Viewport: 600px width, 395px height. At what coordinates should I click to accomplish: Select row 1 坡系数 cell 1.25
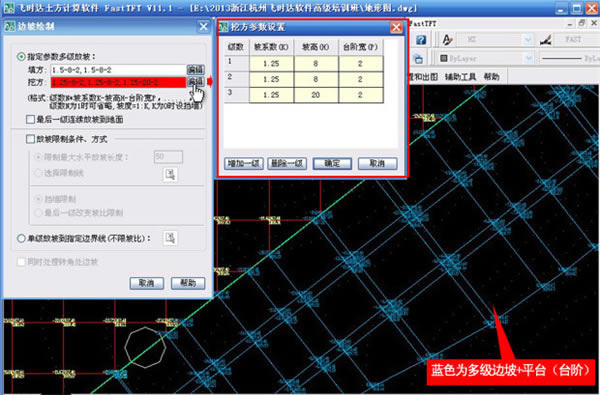(x=271, y=64)
